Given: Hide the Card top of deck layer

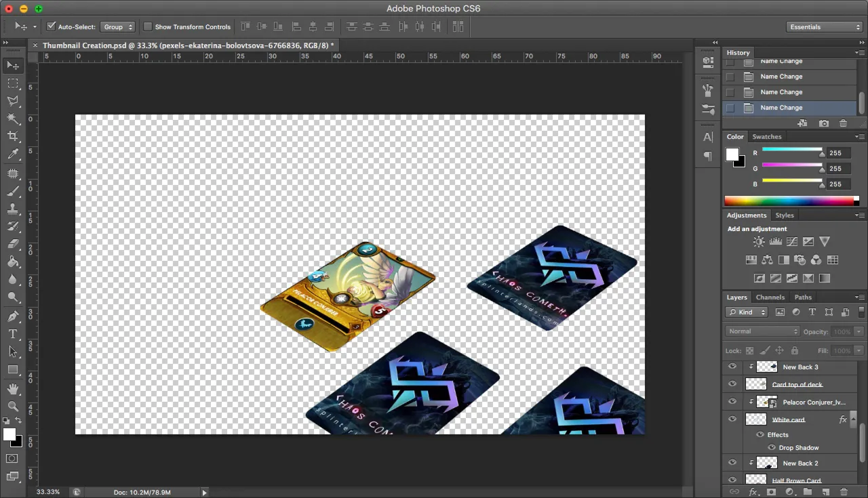Looking at the screenshot, I should (x=732, y=384).
